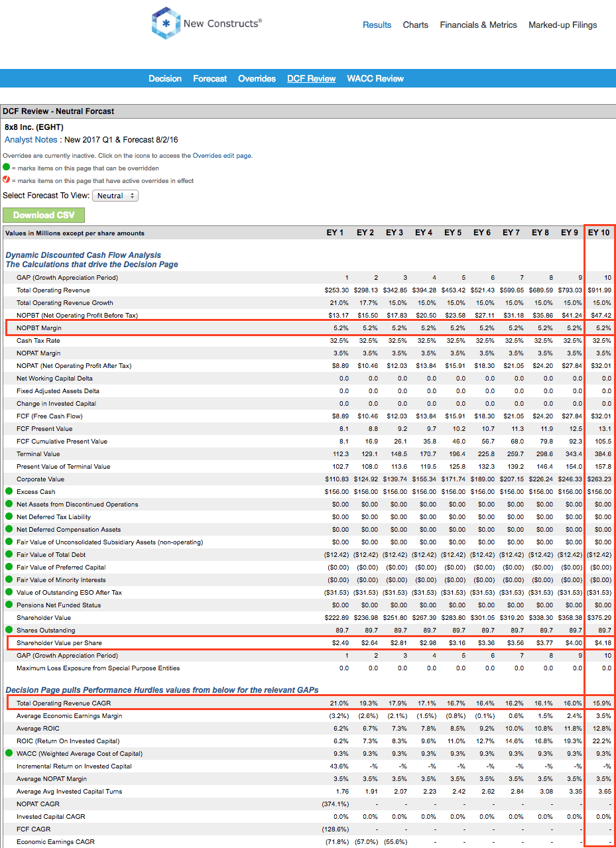The height and width of the screenshot is (848, 616).
Task: Click override dot for Fair Value of Total Debt
Action: 9,554
